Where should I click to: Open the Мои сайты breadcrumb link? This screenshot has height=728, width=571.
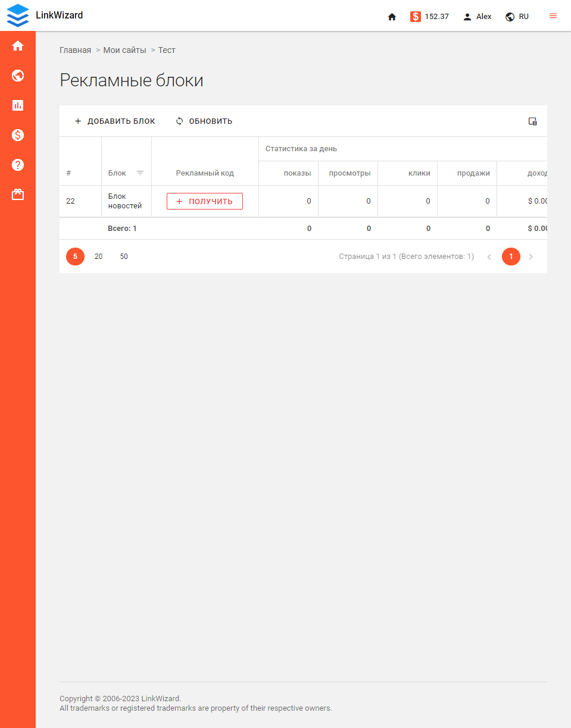pos(124,50)
